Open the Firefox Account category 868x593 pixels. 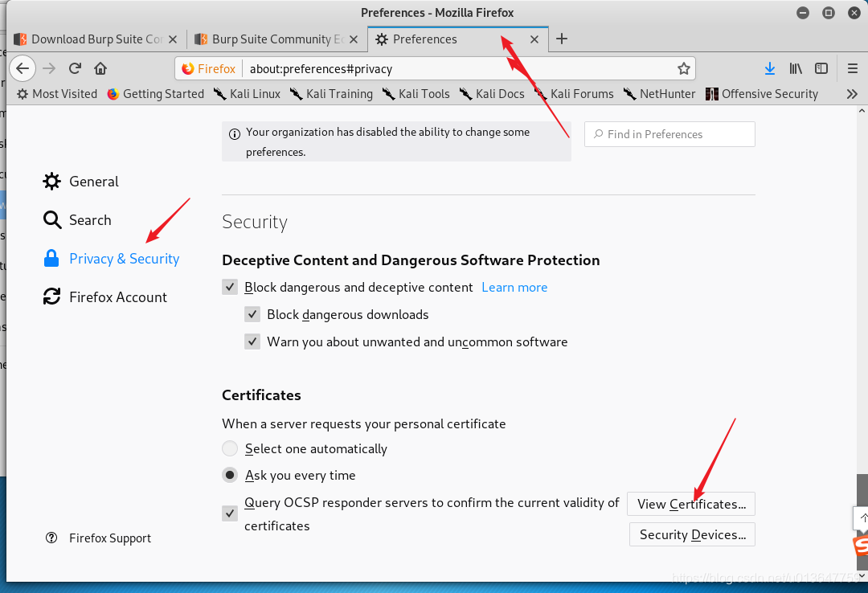pyautogui.click(x=105, y=296)
